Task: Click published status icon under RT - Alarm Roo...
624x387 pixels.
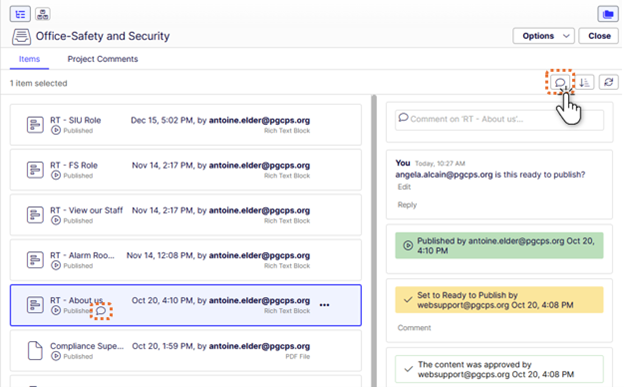Action: click(x=56, y=265)
